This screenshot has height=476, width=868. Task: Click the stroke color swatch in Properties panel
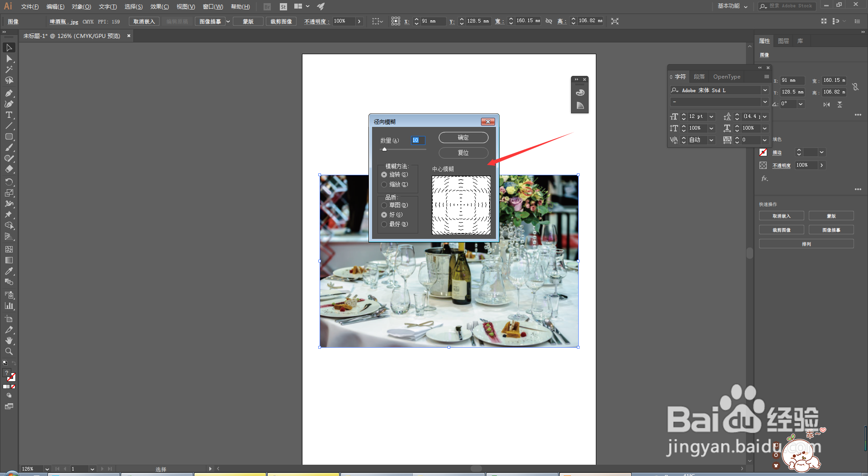(x=763, y=152)
